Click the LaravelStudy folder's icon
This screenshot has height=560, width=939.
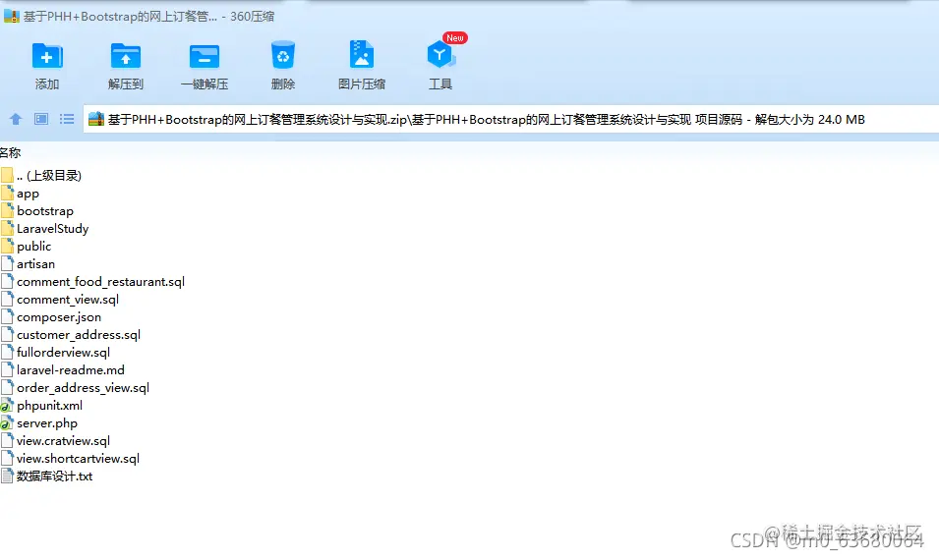click(7, 228)
